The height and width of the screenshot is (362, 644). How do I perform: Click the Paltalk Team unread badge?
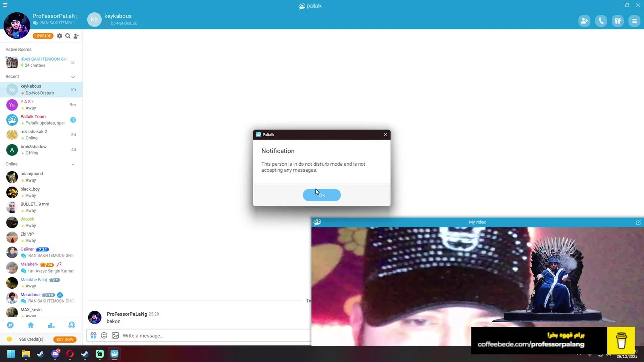pos(73,120)
